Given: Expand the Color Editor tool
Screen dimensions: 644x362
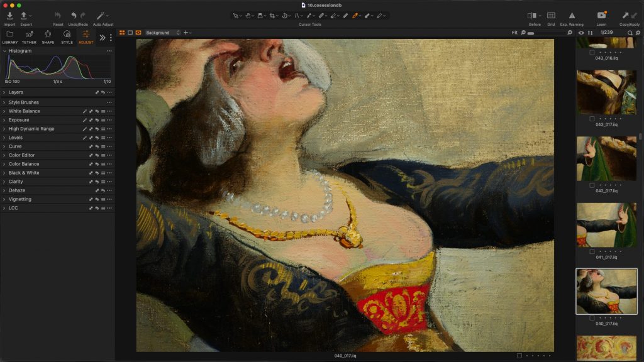Looking at the screenshot, I should [x=4, y=155].
